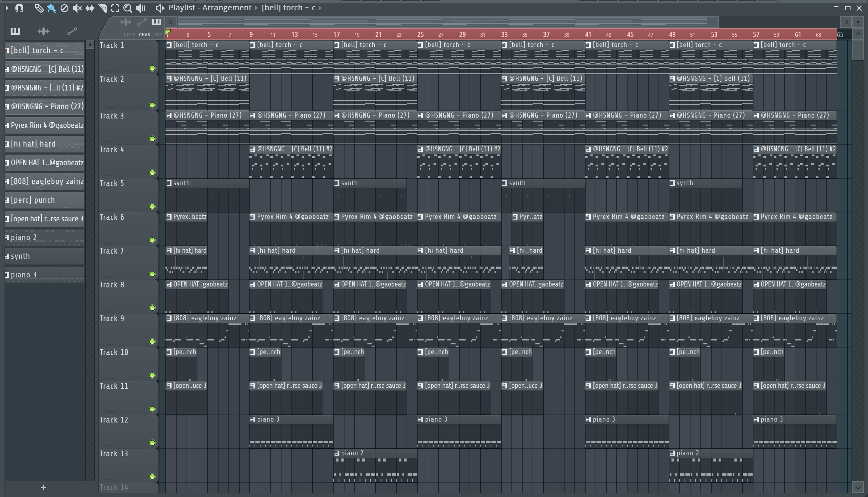868x497 pixels.
Task: Mute Track 2
Action: click(153, 105)
